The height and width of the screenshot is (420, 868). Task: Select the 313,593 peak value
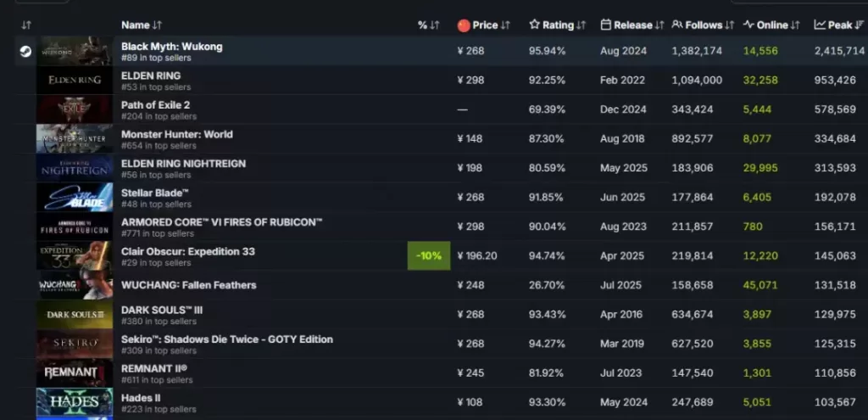coord(835,168)
